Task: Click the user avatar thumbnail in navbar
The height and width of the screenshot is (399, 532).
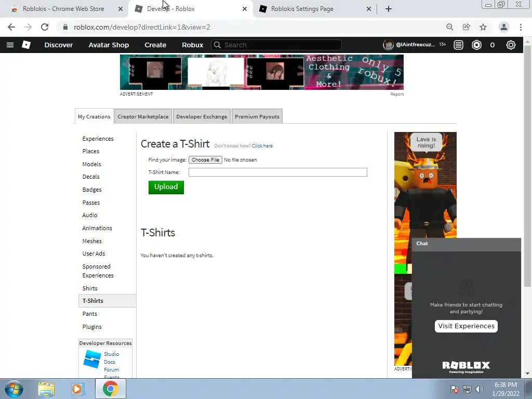Action: tap(388, 45)
